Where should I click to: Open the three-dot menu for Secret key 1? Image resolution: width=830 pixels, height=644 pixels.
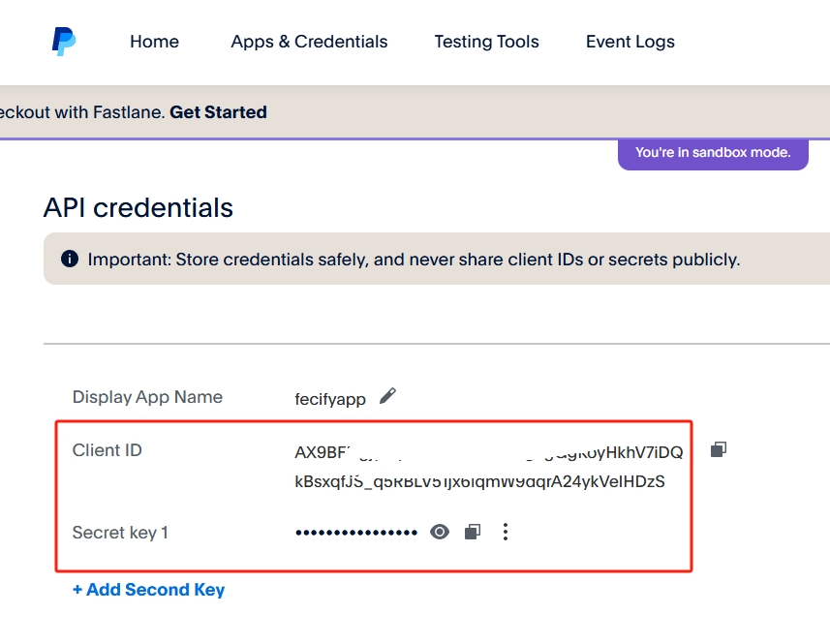[505, 532]
